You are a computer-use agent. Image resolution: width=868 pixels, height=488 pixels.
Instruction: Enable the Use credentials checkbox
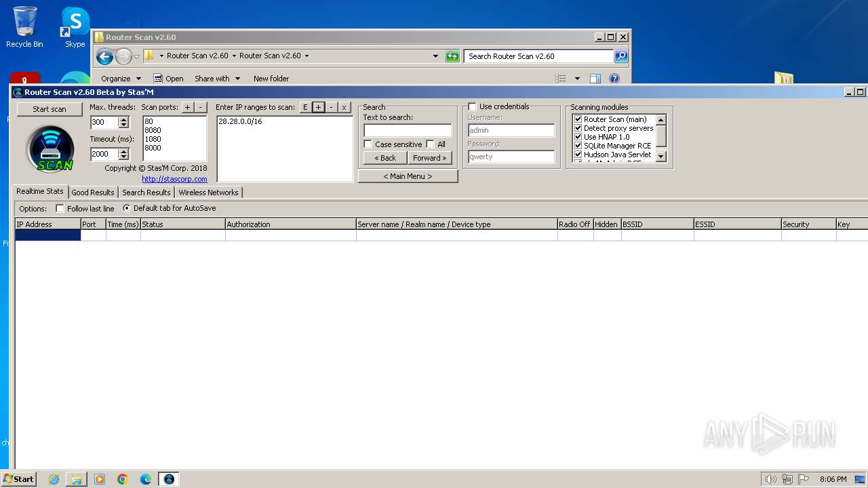click(473, 106)
